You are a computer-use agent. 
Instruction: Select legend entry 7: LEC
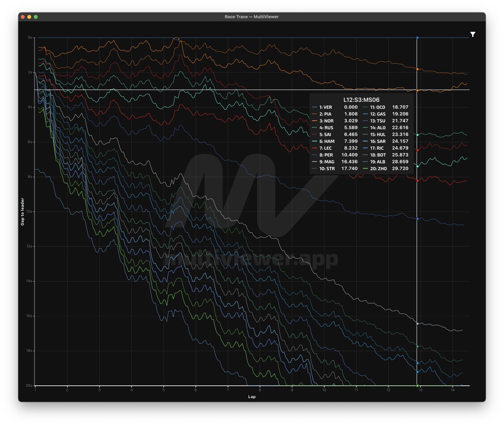click(325, 148)
